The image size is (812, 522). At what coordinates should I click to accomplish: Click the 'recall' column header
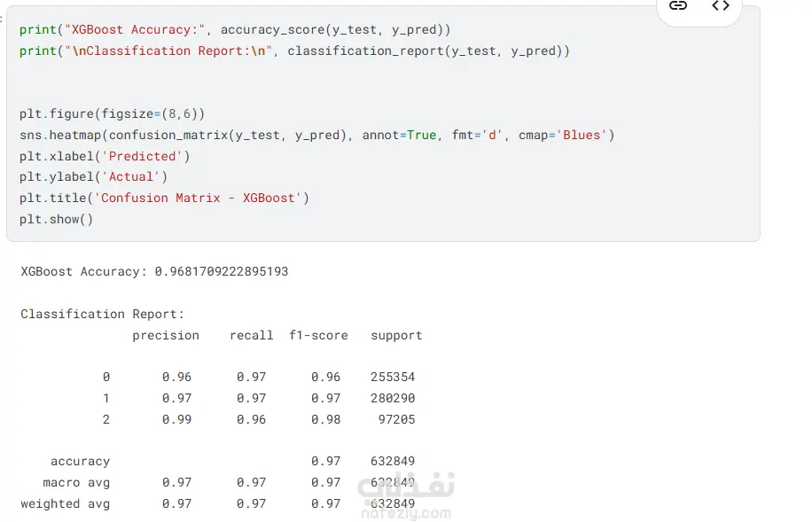point(251,336)
